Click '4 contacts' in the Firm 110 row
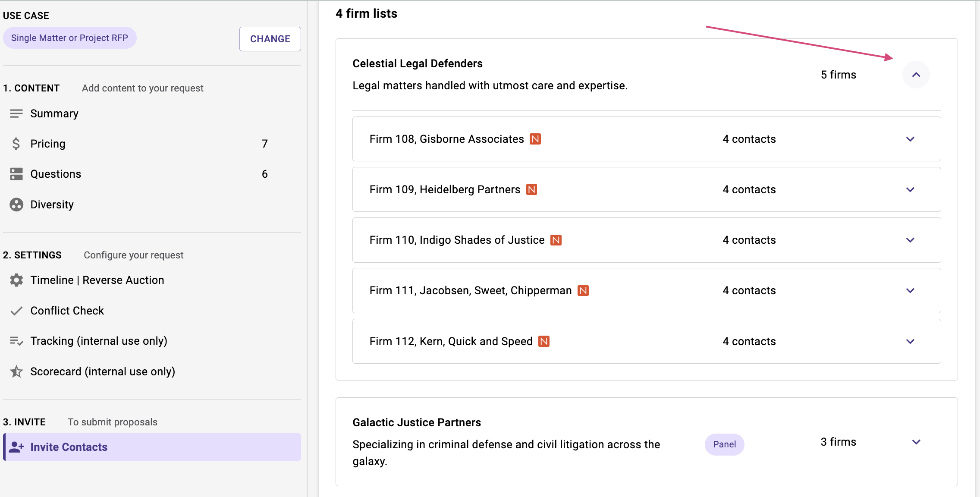Viewport: 980px width, 497px height. (x=749, y=240)
